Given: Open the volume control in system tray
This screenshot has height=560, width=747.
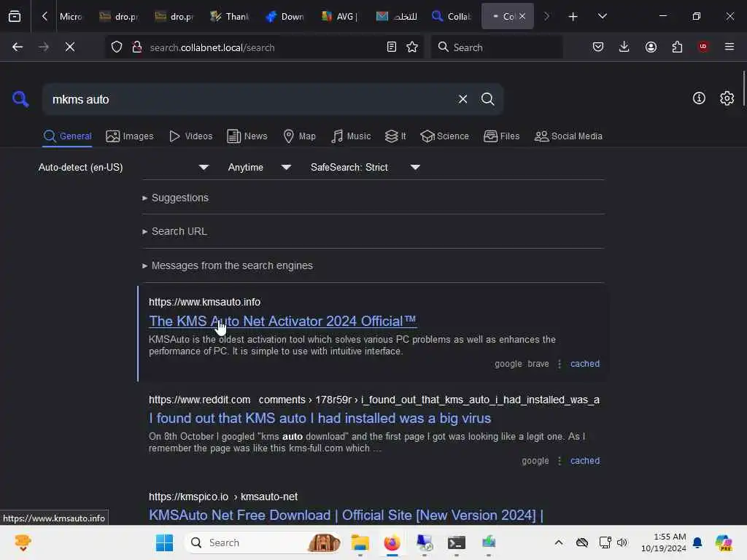Looking at the screenshot, I should [x=622, y=542].
